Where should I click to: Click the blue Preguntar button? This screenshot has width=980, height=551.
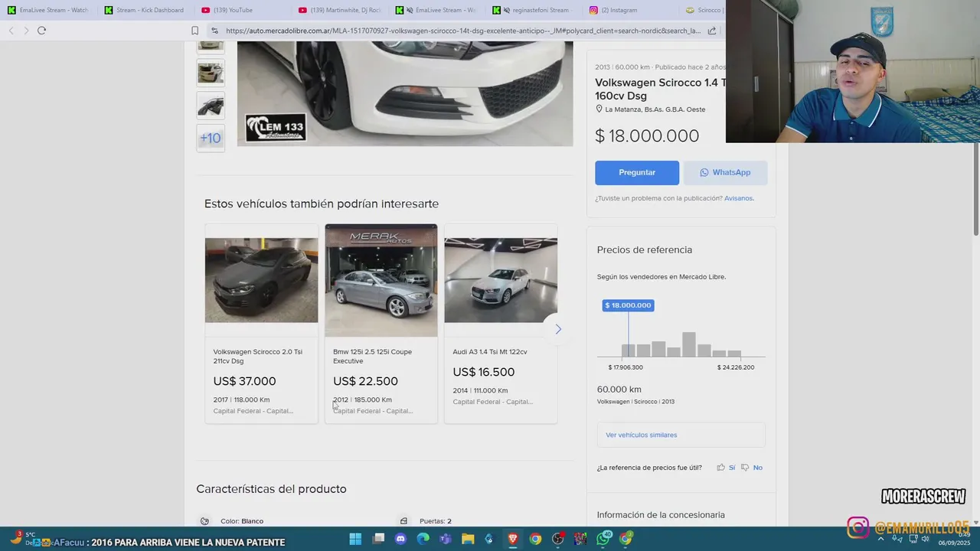point(637,173)
